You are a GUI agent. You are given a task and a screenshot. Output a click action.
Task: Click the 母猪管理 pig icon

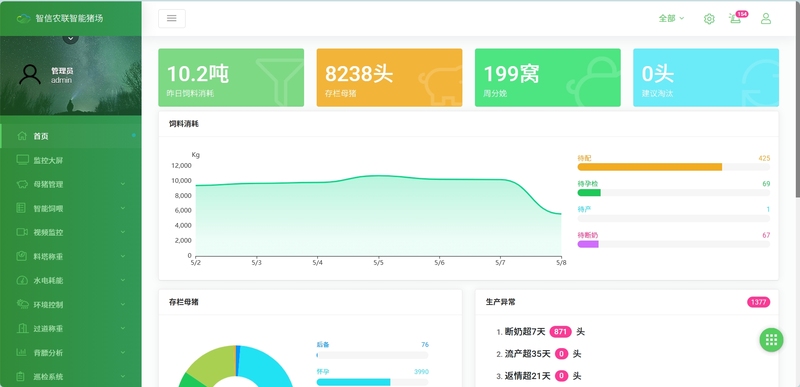pyautogui.click(x=22, y=184)
